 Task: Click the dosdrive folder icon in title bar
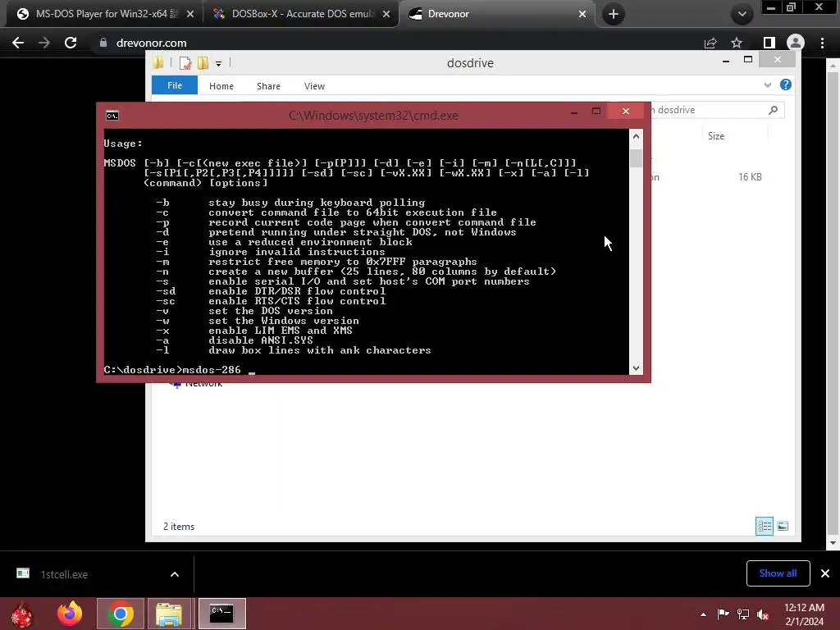[158, 62]
